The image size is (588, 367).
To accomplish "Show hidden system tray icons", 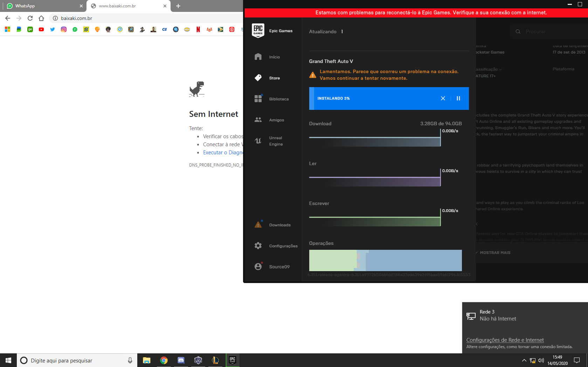I will click(524, 360).
